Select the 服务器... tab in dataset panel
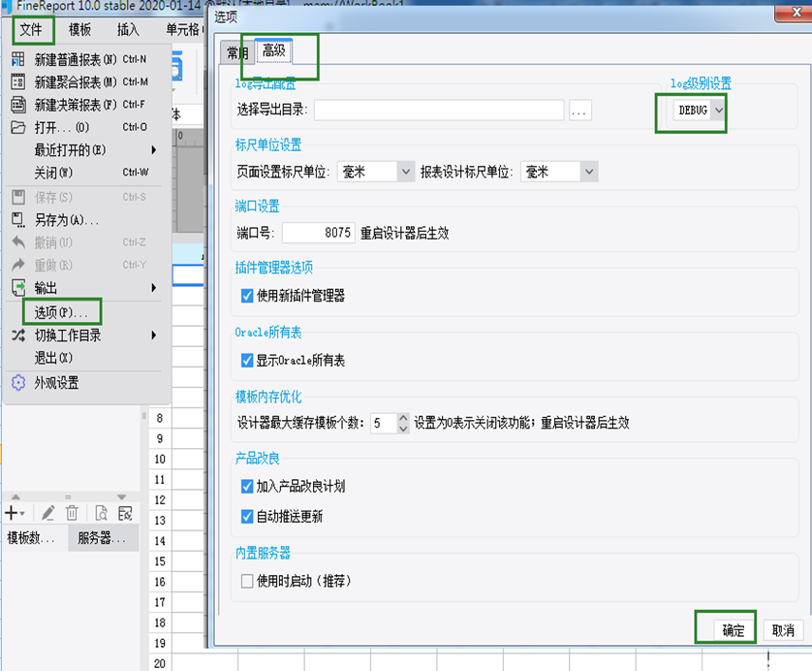 (x=104, y=538)
